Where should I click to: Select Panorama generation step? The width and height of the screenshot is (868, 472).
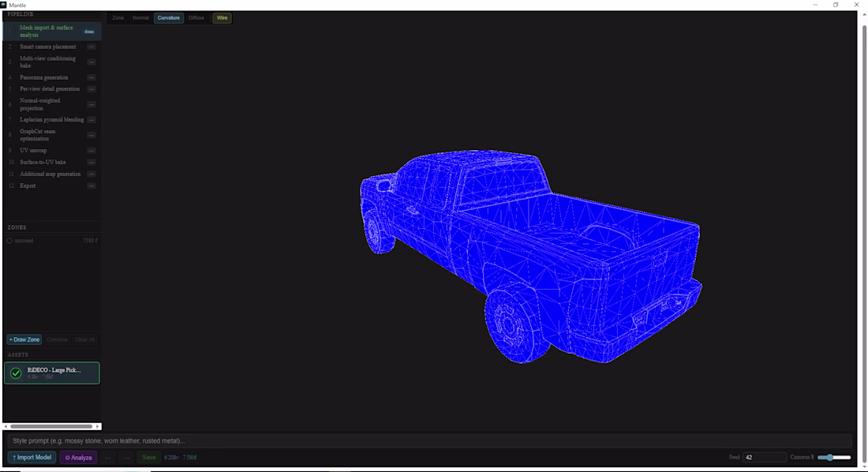(52, 77)
